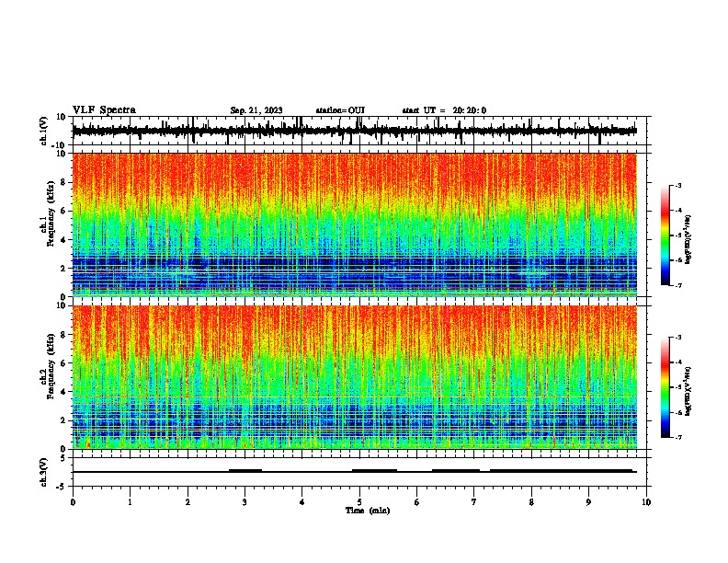Click the date 'Sep. 21, 2023'
Image resolution: width=728 pixels, height=563 pixels.
pos(256,110)
